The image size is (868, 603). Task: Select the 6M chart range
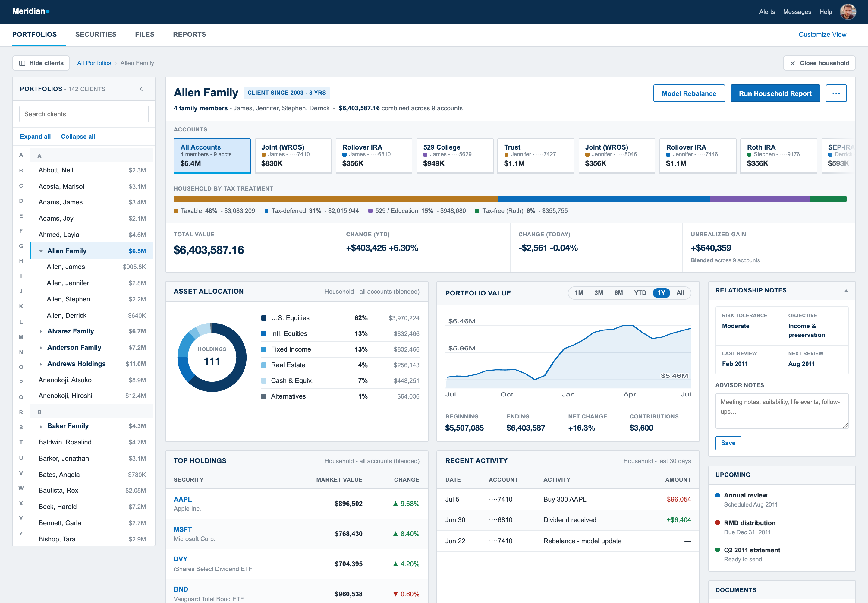618,293
